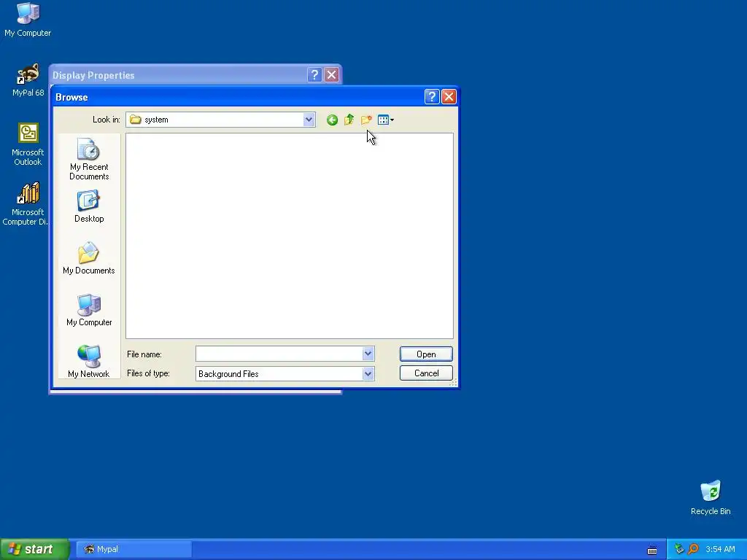Go up one folder level
This screenshot has height=560, width=747.
pyautogui.click(x=349, y=120)
